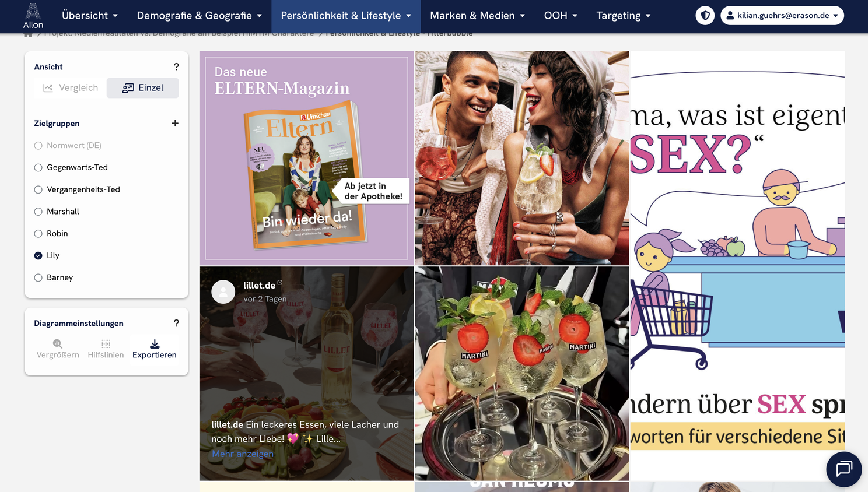This screenshot has height=492, width=868.
Task: Expand the Übersicht dropdown menu
Action: point(90,16)
